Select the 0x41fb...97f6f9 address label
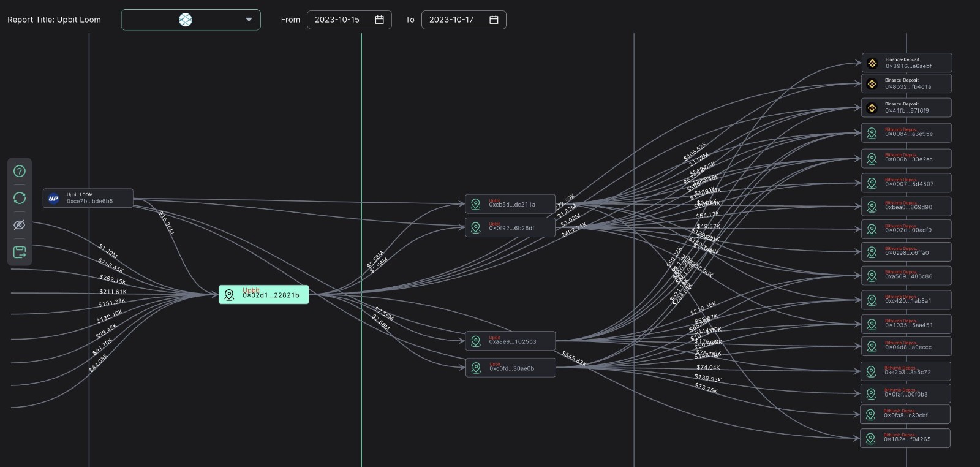980x467 pixels. (x=907, y=111)
